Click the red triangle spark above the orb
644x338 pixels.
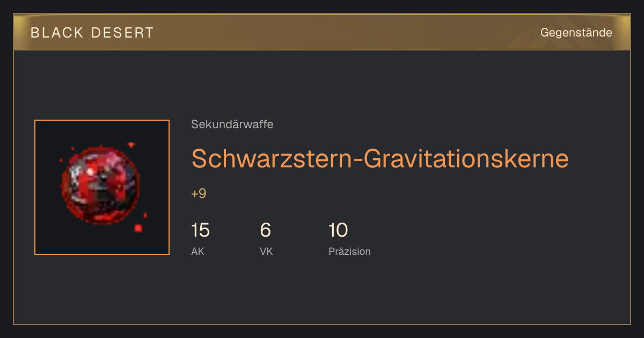[131, 144]
